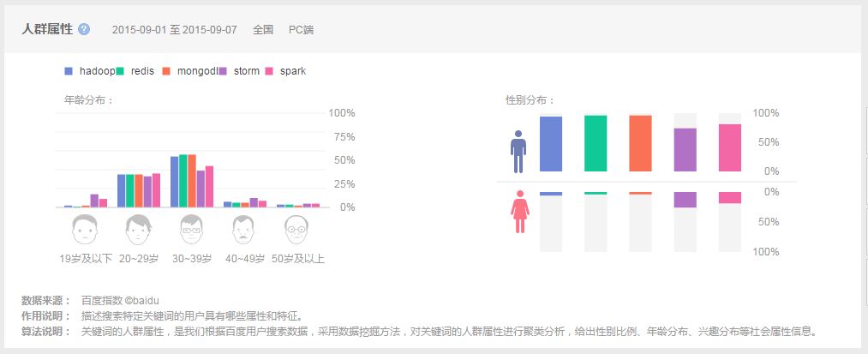This screenshot has height=354, width=868.
Task: Click the PC端 platform label
Action: 301,30
